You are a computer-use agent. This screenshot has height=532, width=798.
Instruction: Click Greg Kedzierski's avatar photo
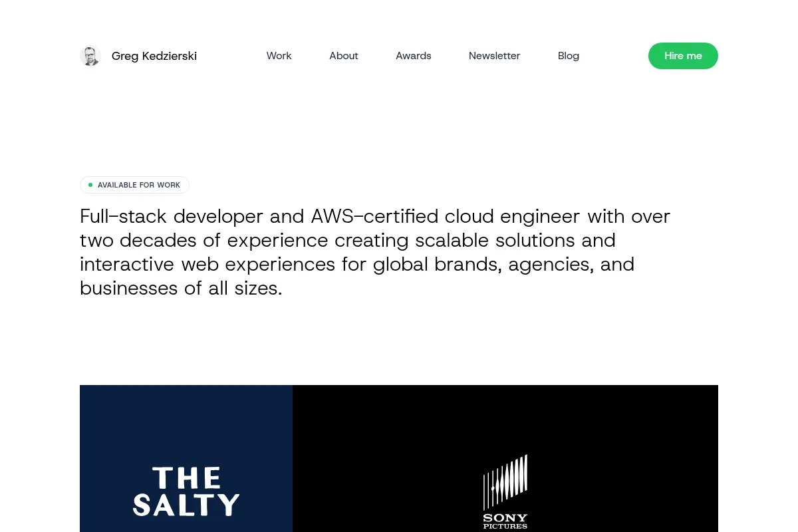[x=90, y=56]
